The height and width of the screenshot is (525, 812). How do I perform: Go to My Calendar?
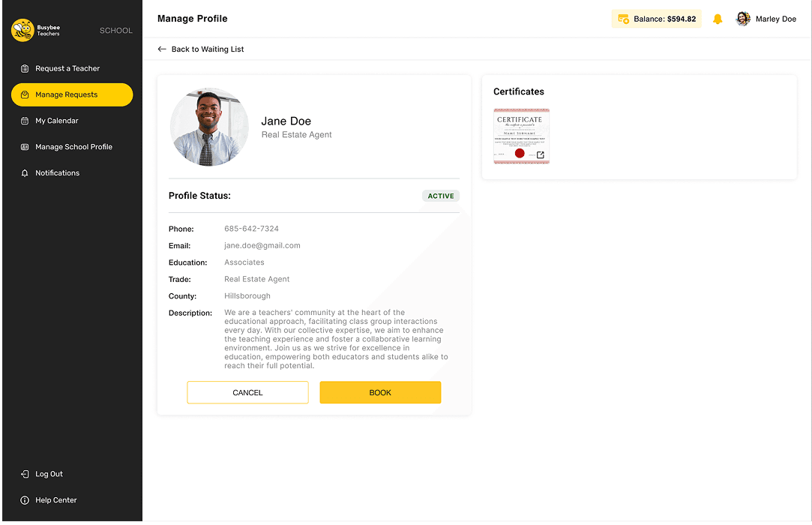(57, 121)
